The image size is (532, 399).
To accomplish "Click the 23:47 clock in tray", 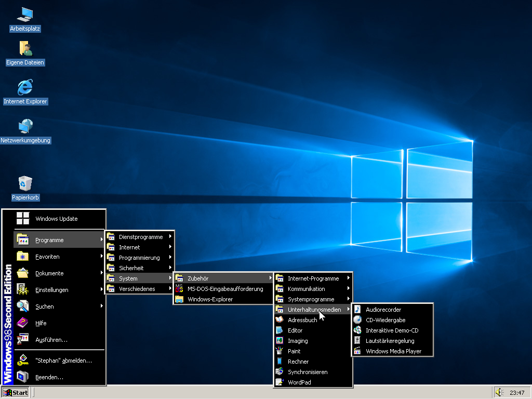I will (517, 393).
